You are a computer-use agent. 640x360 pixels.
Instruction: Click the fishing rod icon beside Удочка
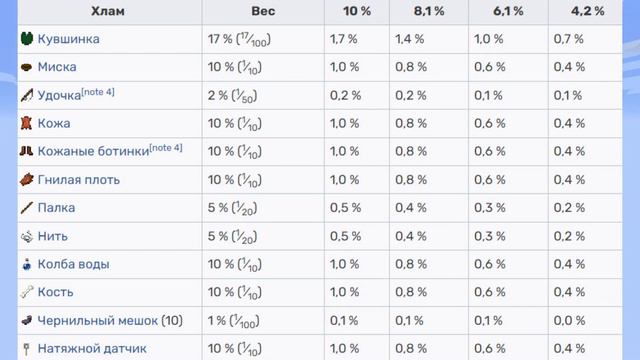[x=27, y=95]
